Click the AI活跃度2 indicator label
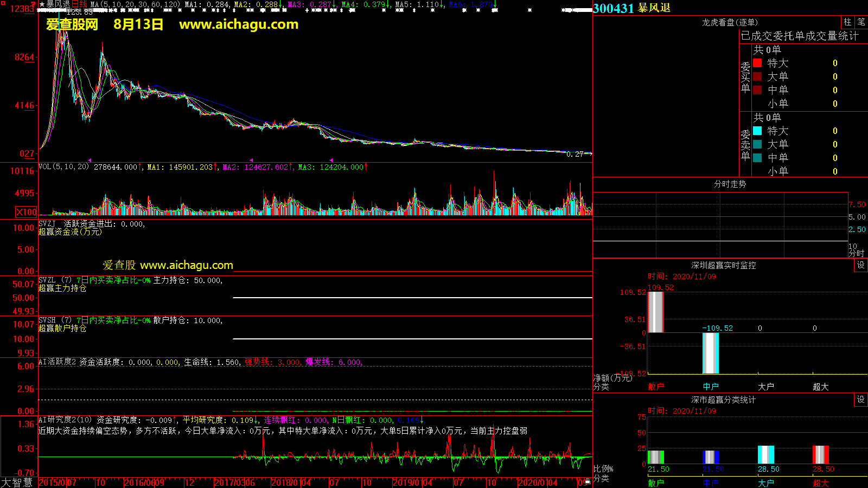The image size is (868, 488). pos(58,362)
